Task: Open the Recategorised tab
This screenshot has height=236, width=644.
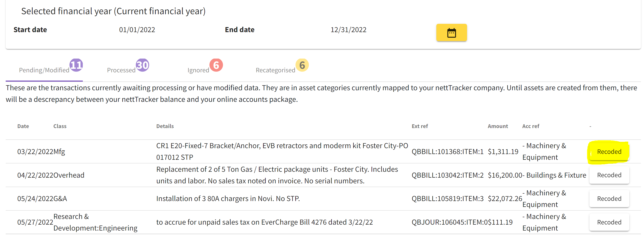Action: click(x=275, y=70)
